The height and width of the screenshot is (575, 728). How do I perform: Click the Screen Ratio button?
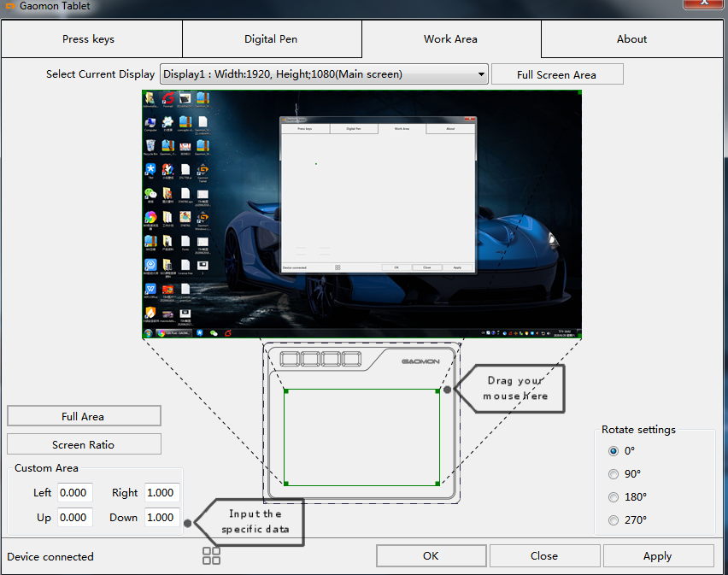pyautogui.click(x=84, y=444)
